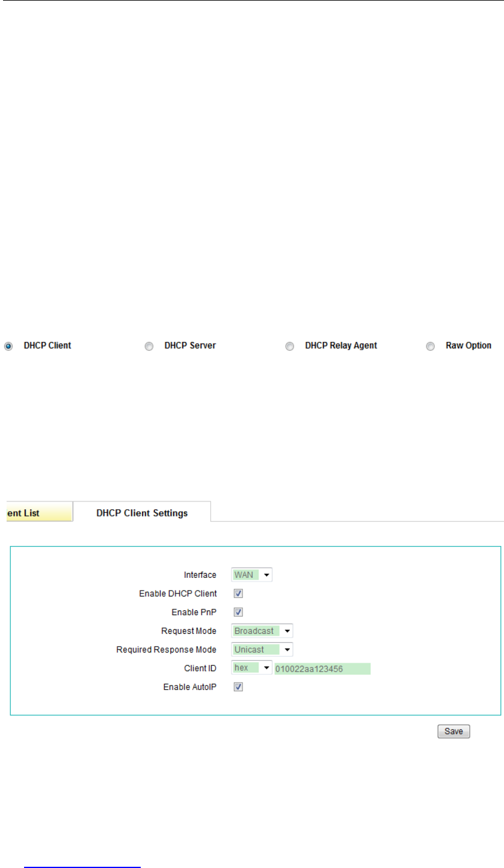Expand the Required Response Mode dropdown

click(x=262, y=649)
